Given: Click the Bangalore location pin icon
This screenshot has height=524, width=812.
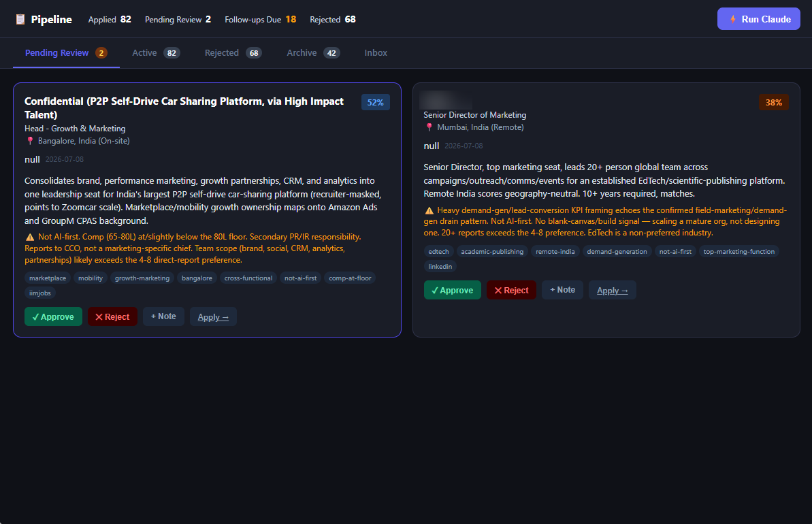Looking at the screenshot, I should pyautogui.click(x=30, y=141).
